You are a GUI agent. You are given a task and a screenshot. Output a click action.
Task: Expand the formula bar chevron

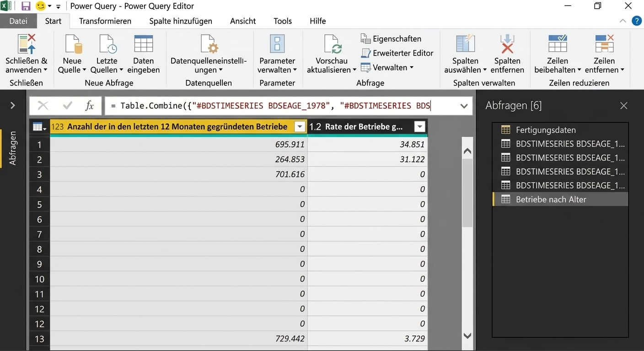coord(464,106)
